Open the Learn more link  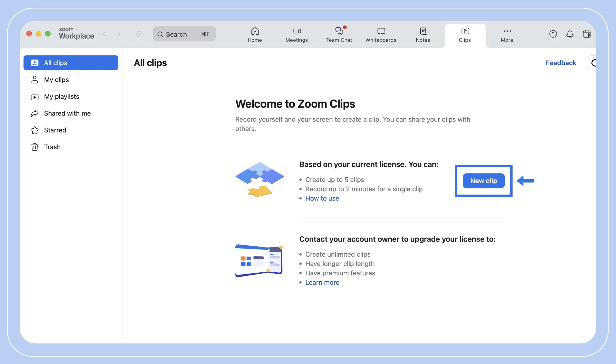tap(322, 282)
